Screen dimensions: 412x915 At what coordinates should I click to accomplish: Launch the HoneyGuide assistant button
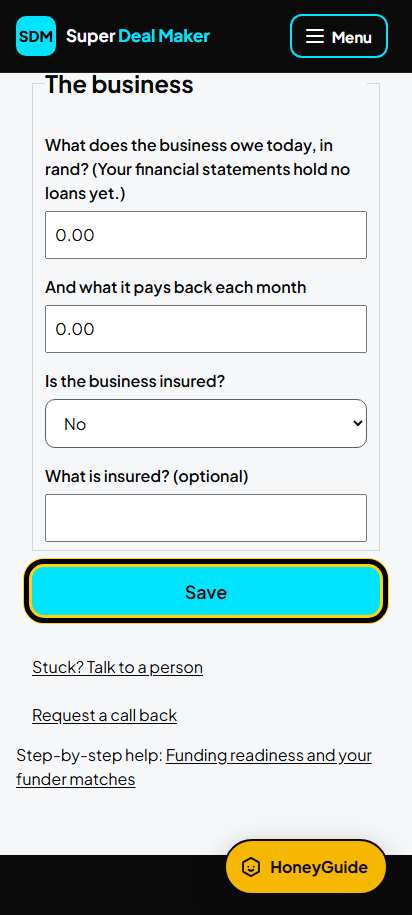click(306, 867)
